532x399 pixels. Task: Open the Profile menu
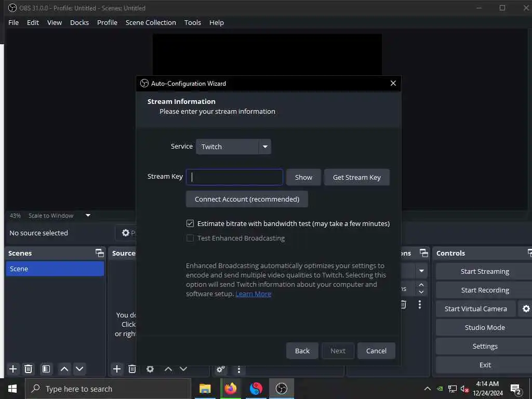(107, 22)
